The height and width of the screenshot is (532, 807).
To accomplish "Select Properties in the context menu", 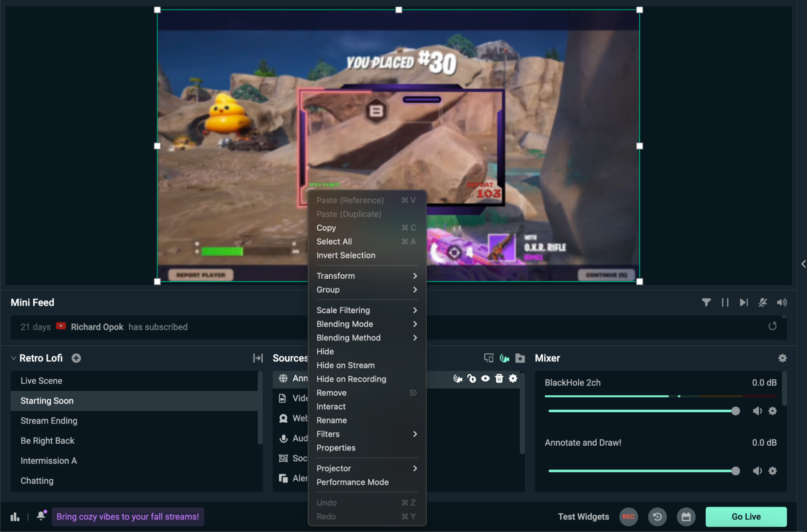I will coord(336,448).
